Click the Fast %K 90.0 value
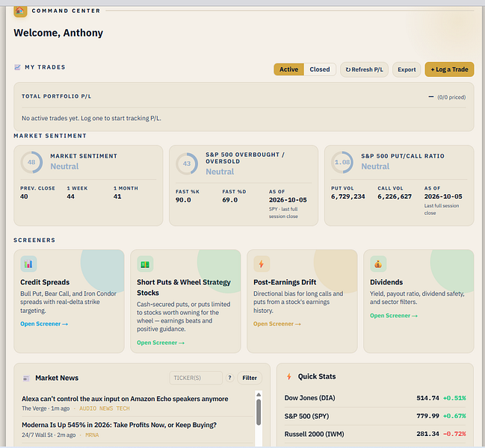Image resolution: width=485 pixels, height=448 pixels. (x=183, y=200)
